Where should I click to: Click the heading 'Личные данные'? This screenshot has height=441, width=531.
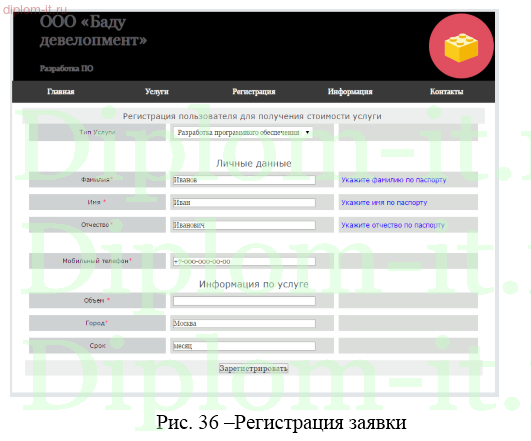254,163
